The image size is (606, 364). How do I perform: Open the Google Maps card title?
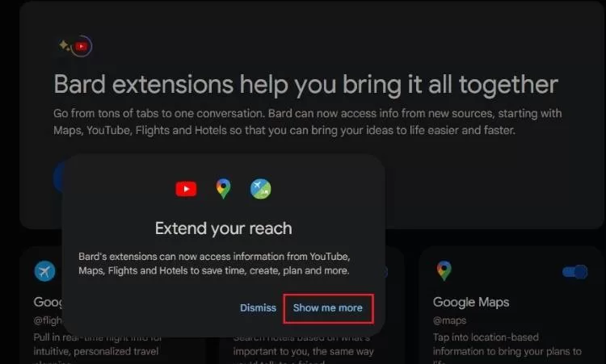(471, 302)
